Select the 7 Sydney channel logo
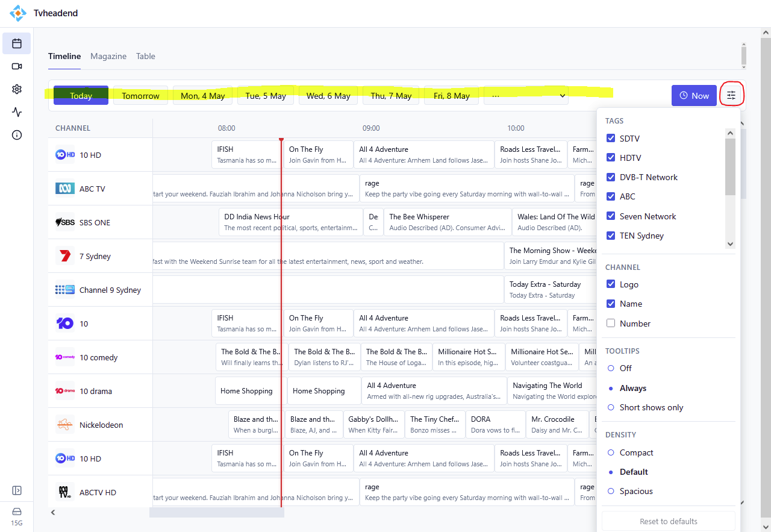The width and height of the screenshot is (771, 532). pos(65,256)
